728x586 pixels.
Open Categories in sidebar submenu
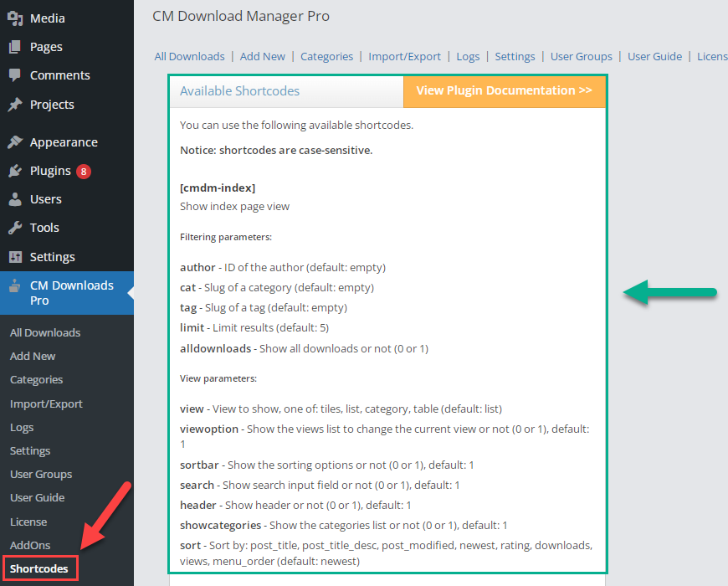coord(36,380)
